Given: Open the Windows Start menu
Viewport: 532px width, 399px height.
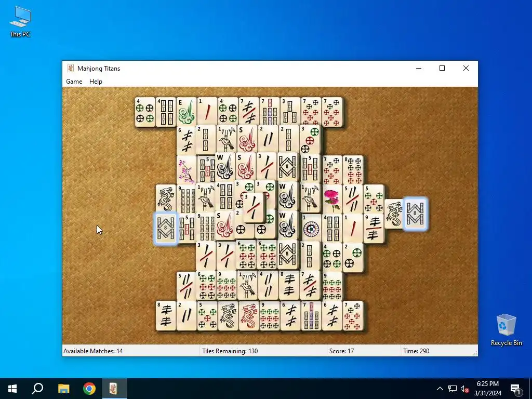Looking at the screenshot, I should (12, 389).
